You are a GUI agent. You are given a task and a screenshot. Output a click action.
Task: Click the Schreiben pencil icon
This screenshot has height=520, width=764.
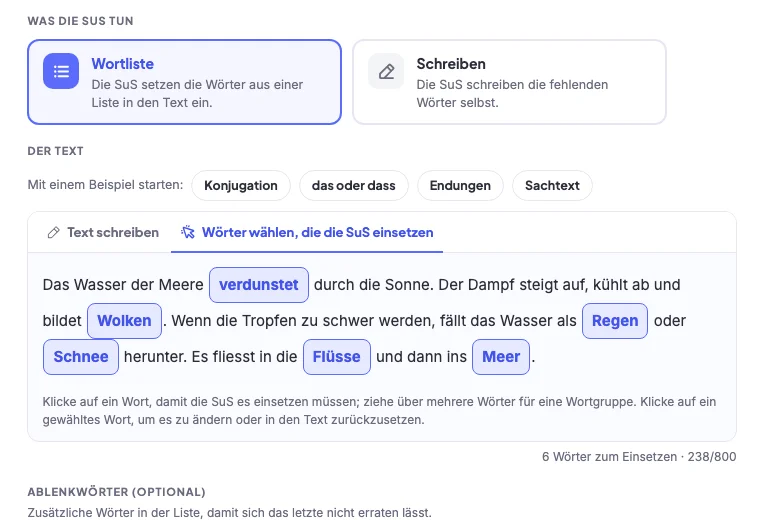pos(386,71)
